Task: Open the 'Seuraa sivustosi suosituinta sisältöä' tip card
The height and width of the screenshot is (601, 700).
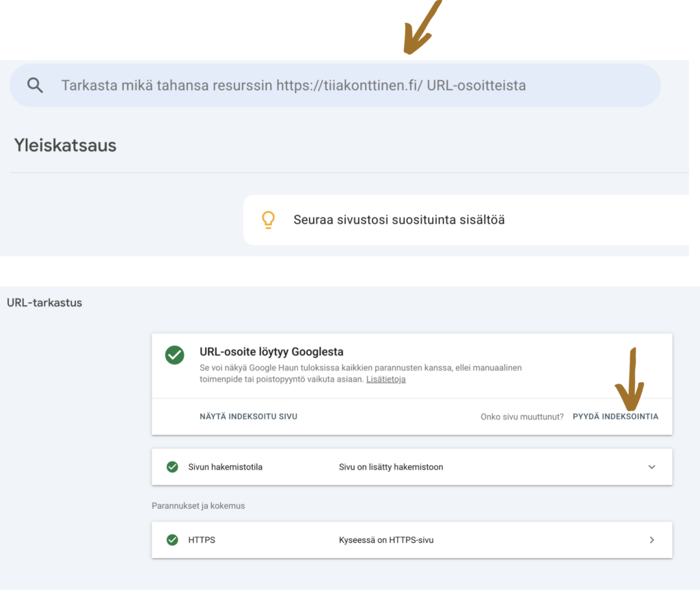Action: 399,219
